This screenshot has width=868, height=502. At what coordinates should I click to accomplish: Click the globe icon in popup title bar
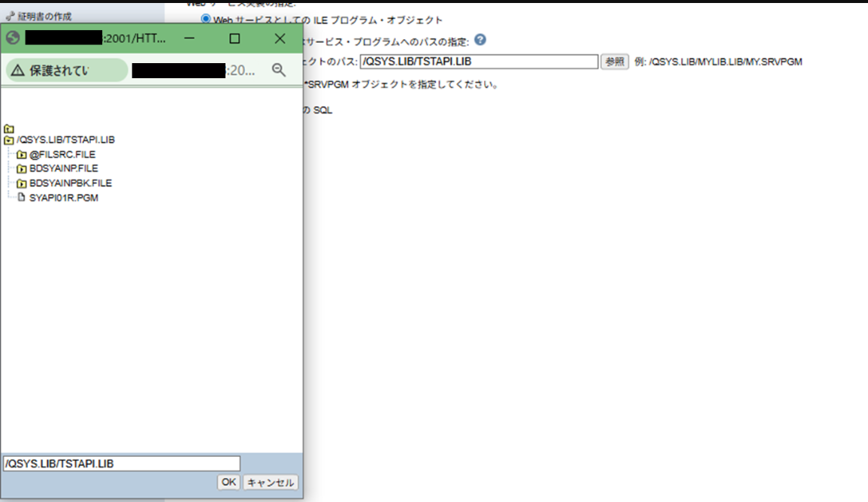(13, 38)
